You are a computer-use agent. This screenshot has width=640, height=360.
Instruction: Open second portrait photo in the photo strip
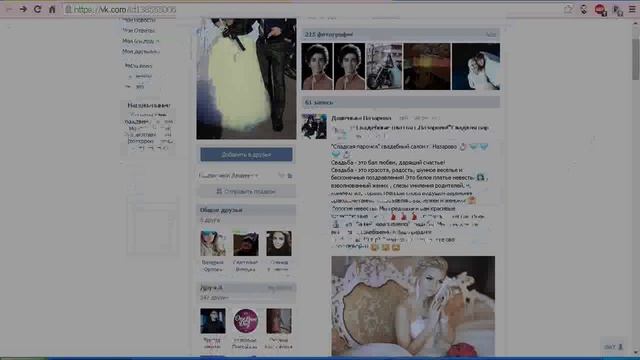(350, 66)
